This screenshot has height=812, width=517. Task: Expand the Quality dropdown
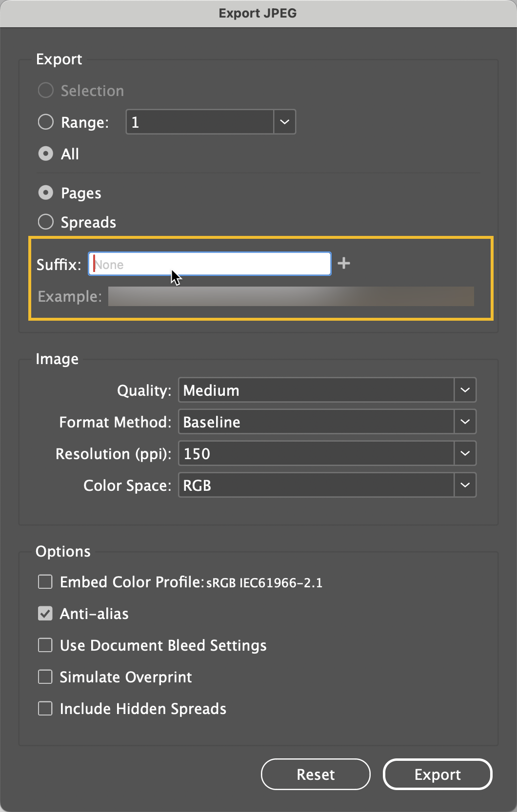point(465,390)
